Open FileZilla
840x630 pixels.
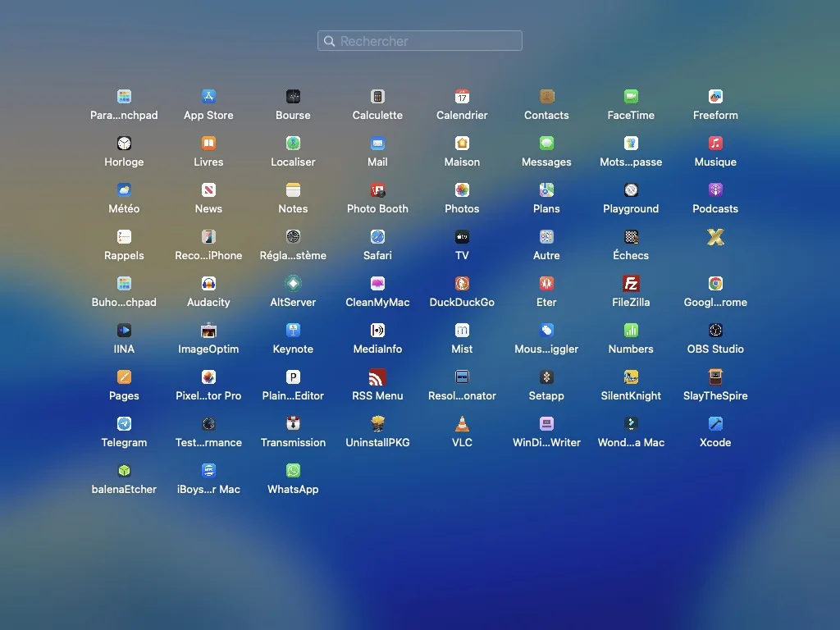coord(630,284)
